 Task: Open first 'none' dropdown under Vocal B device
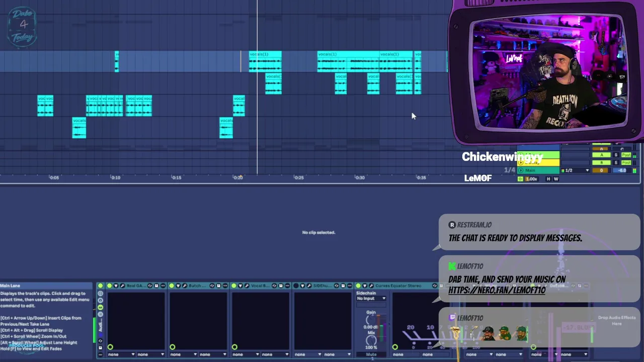[x=246, y=354]
